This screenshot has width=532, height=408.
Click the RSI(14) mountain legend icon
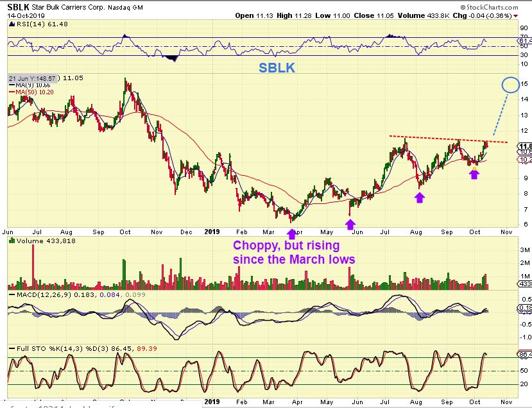(x=12, y=24)
